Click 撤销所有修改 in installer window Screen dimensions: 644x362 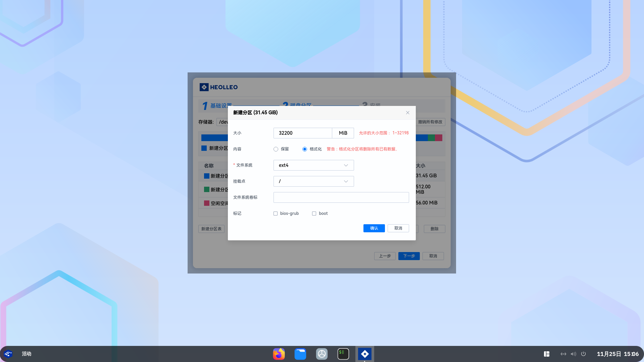click(431, 122)
